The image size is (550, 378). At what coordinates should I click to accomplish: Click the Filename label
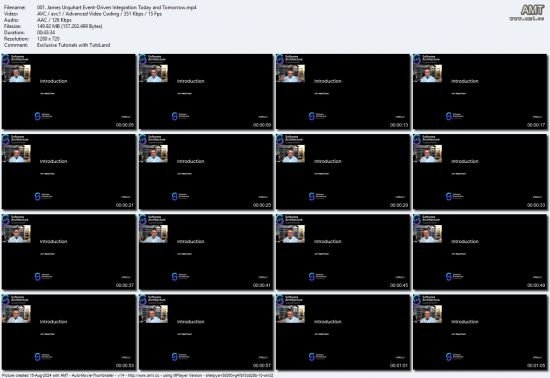(x=15, y=7)
